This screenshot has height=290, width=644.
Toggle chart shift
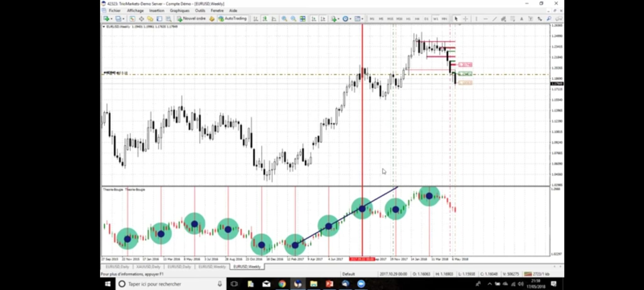(x=323, y=19)
